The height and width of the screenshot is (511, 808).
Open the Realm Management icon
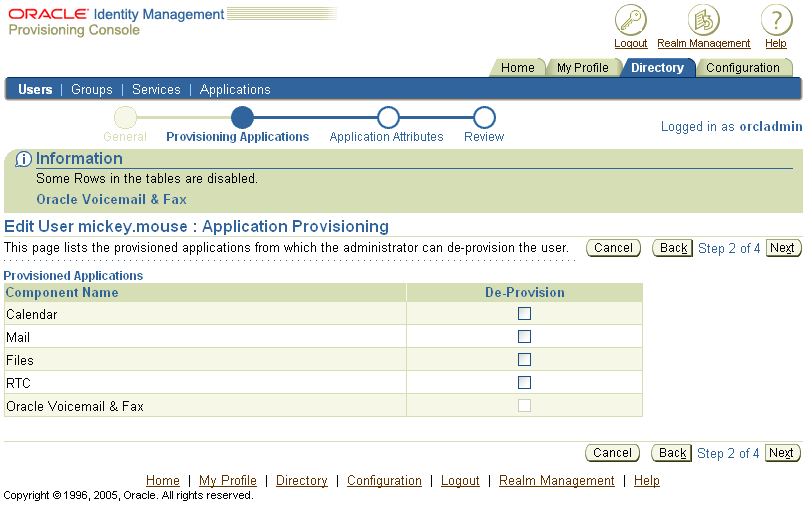point(703,20)
